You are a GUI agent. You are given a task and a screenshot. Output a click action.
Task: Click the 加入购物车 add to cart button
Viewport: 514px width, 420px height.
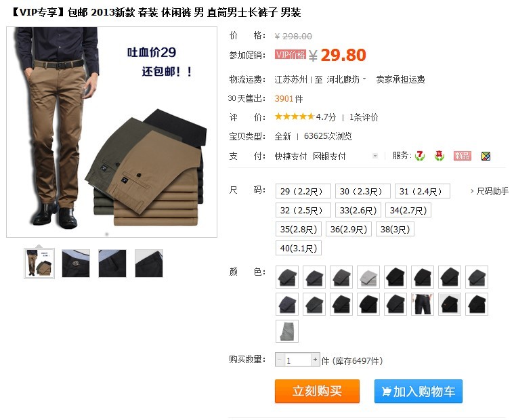[x=419, y=391]
